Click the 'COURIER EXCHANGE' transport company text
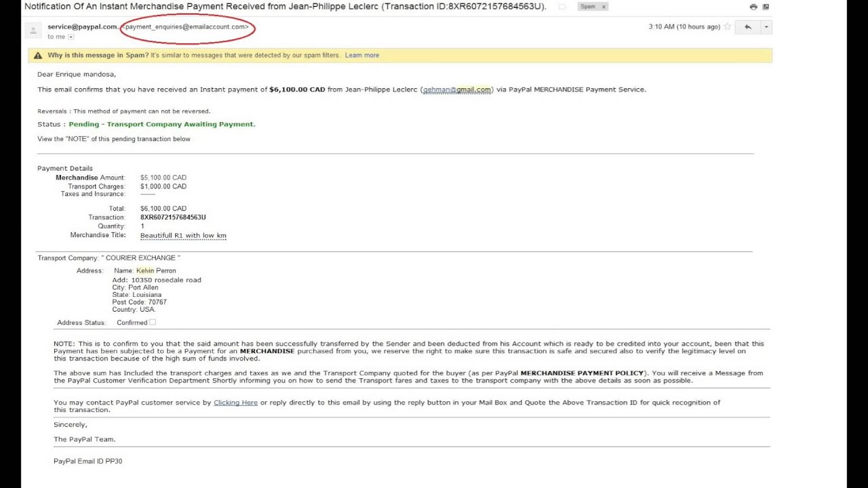Screen dimensions: 868x488 [141, 258]
